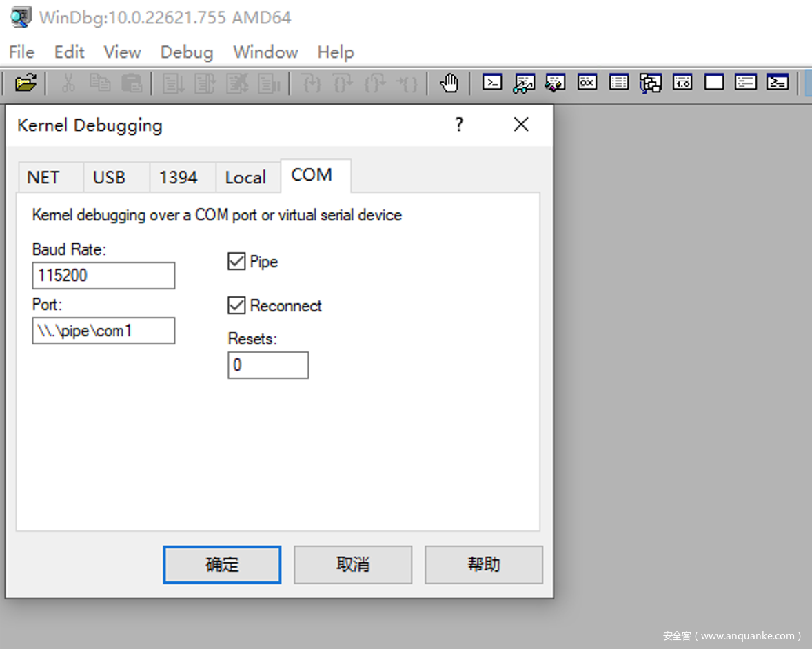The height and width of the screenshot is (649, 812).
Task: Click the 'Baud Rate:' label
Action: 69,249
